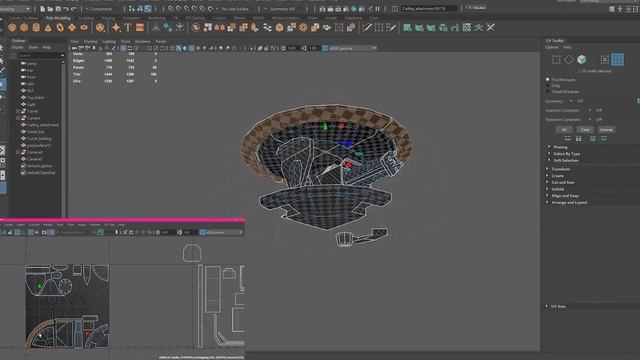This screenshot has height=360, width=640.
Task: Open UV Editor via checkered shelf icon
Action: point(467,27)
